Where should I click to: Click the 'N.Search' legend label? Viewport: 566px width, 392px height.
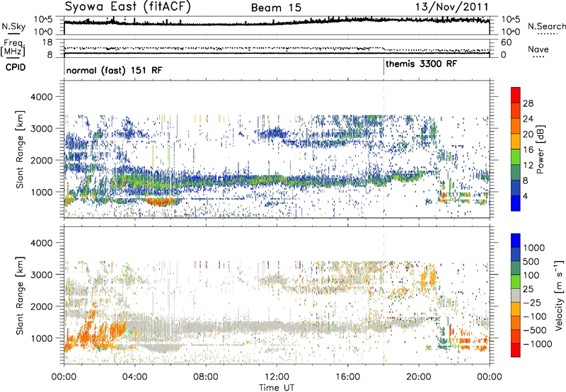547,26
